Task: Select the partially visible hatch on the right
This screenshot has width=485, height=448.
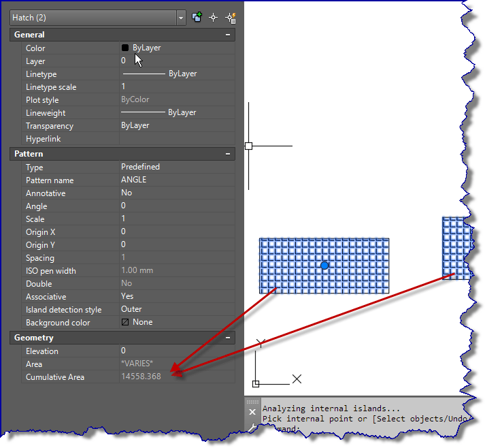Action: tap(457, 249)
